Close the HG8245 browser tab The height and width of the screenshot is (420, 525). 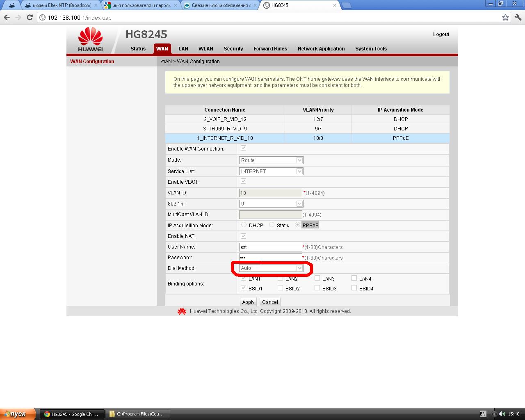point(335,5)
